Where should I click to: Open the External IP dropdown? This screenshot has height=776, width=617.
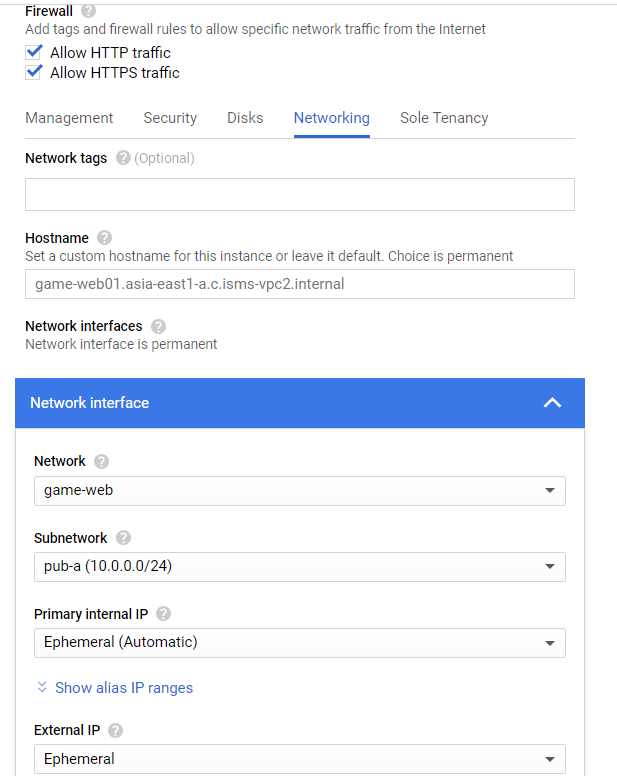click(x=300, y=759)
